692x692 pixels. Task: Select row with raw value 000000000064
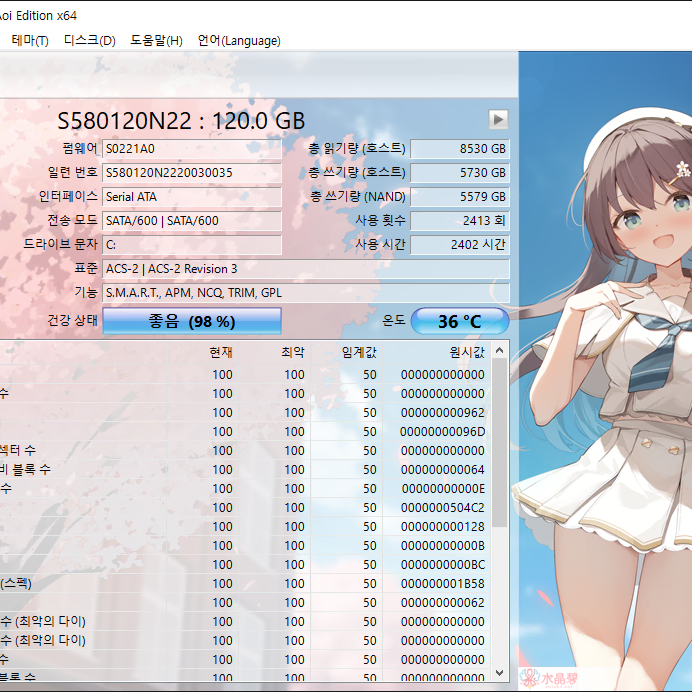pos(245,470)
